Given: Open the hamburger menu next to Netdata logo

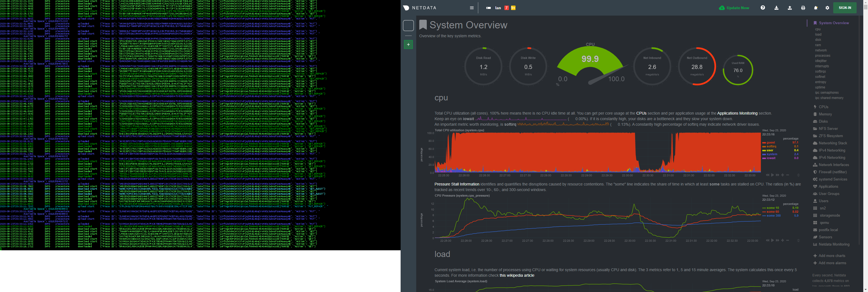Looking at the screenshot, I should pyautogui.click(x=471, y=8).
